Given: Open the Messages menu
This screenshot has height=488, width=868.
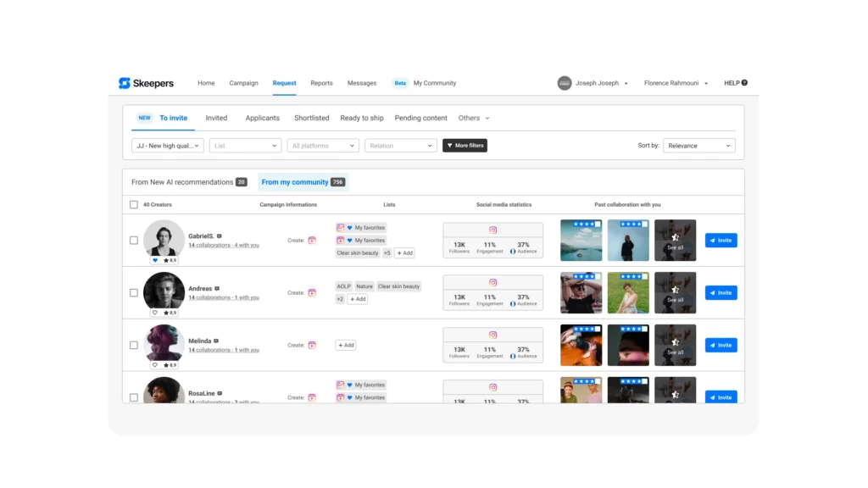Looking at the screenshot, I should click(x=362, y=83).
